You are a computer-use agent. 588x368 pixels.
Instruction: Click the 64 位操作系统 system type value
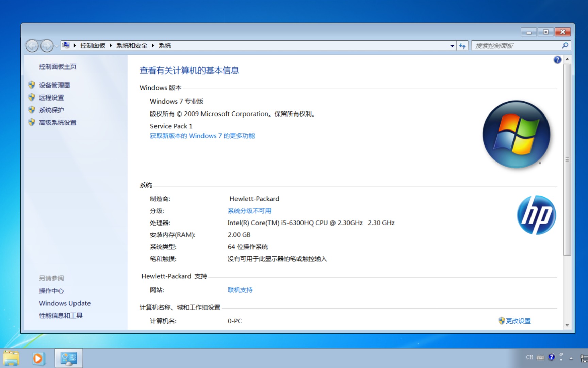coord(248,247)
